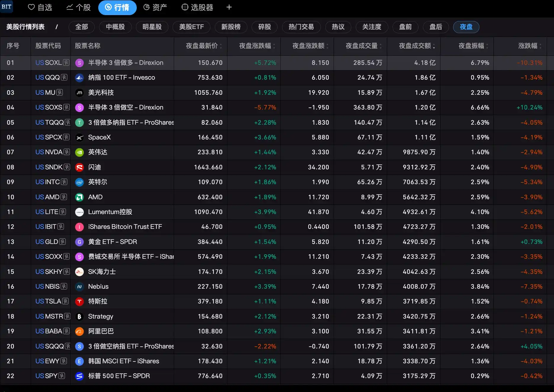Viewport: 554px width, 392px height.
Task: Click the Invesco QQQ logo icon
Action: 79,78
